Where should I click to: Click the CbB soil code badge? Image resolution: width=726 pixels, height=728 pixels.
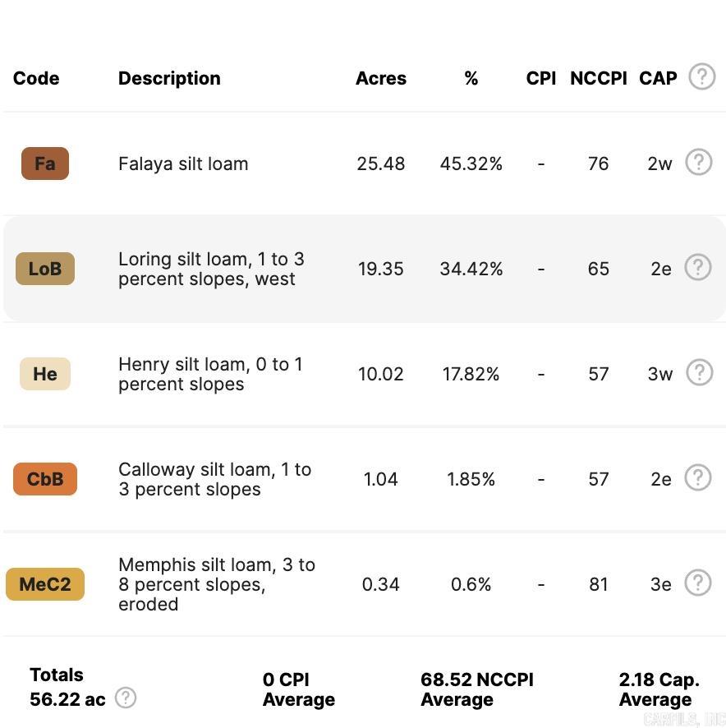(45, 479)
